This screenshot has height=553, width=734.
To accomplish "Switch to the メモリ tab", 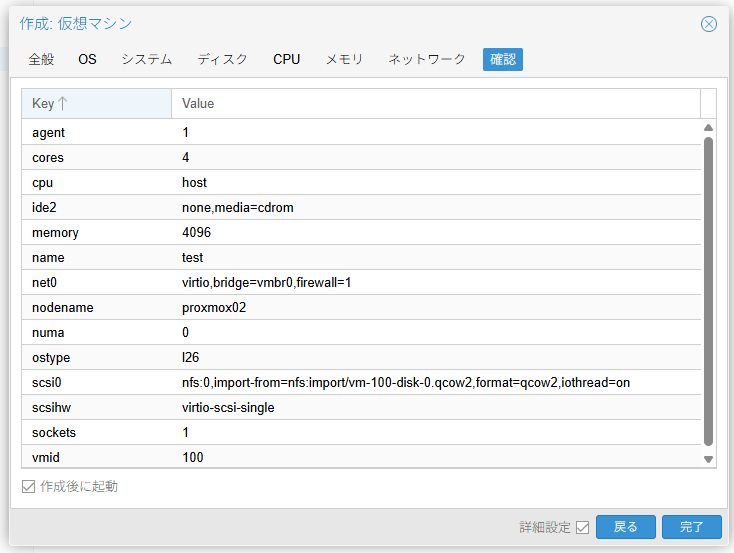I will [x=344, y=60].
